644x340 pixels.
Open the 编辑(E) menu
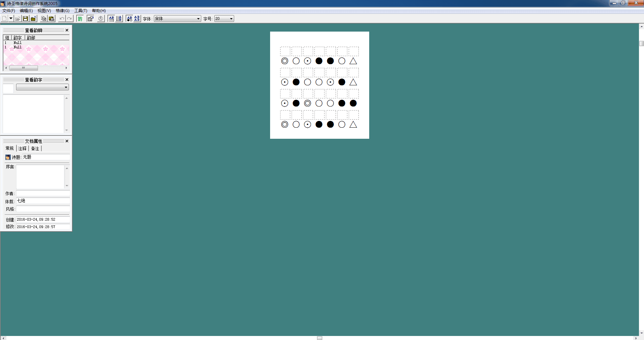(x=26, y=11)
